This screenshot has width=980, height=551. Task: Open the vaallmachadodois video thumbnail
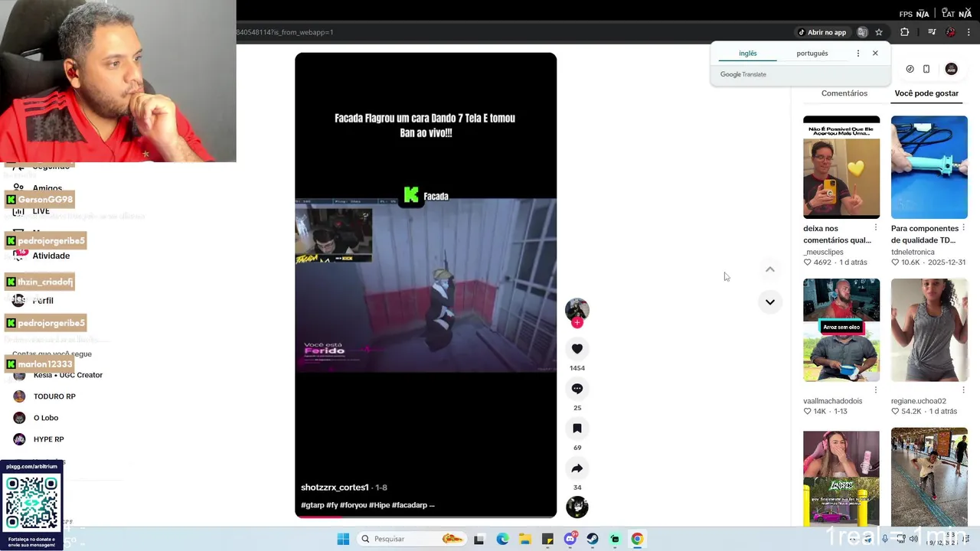(841, 330)
